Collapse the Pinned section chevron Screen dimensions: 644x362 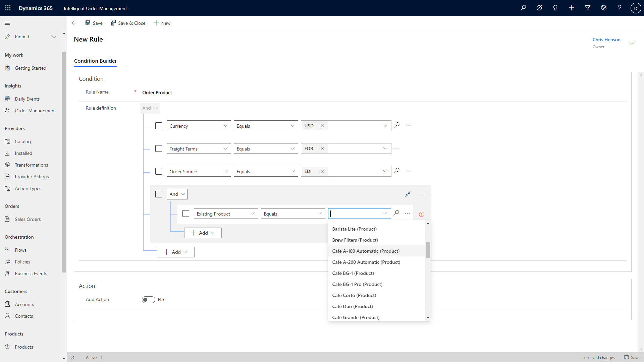(54, 37)
